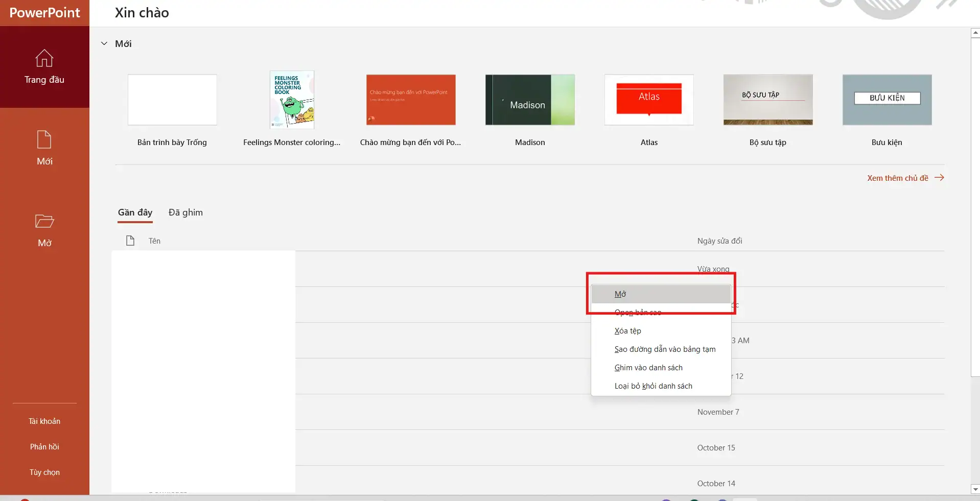Viewport: 980px width, 501px height.
Task: Switch to the Đã ghim tab
Action: [x=185, y=212]
